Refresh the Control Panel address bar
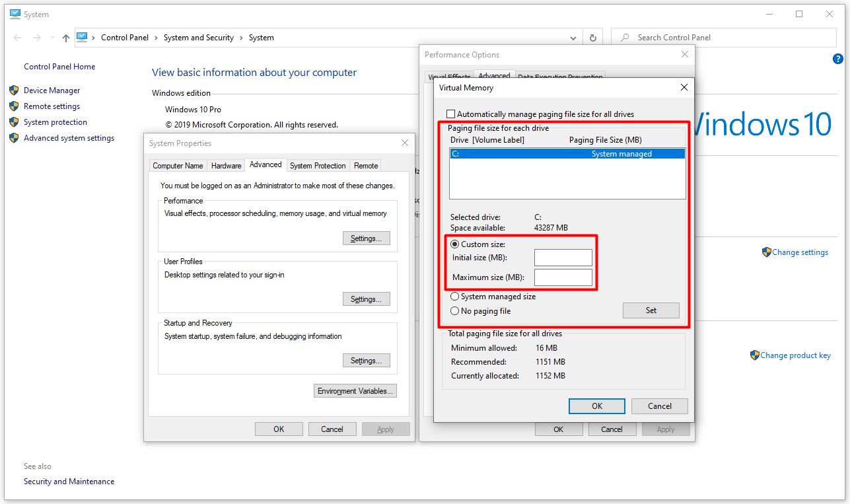 (x=592, y=38)
